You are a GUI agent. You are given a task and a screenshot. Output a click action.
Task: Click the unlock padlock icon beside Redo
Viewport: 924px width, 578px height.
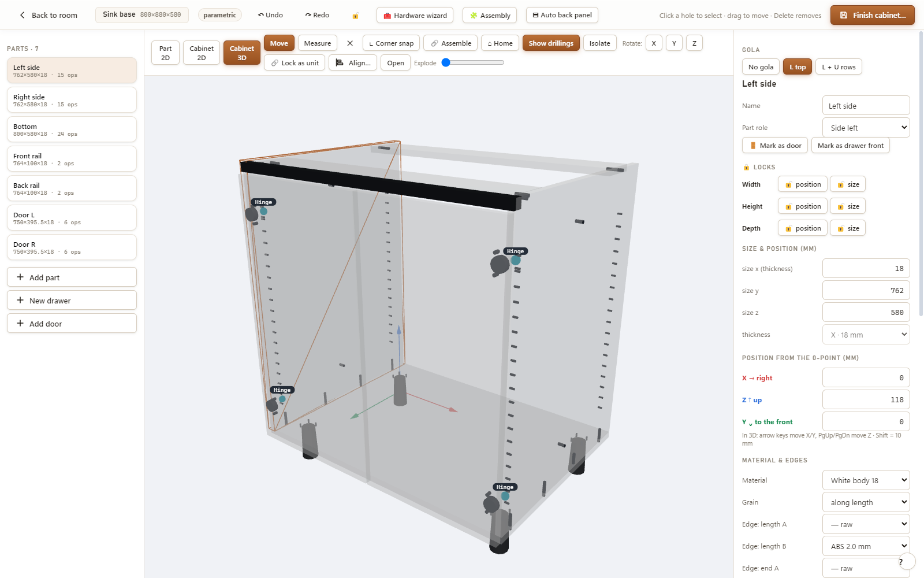coord(355,16)
